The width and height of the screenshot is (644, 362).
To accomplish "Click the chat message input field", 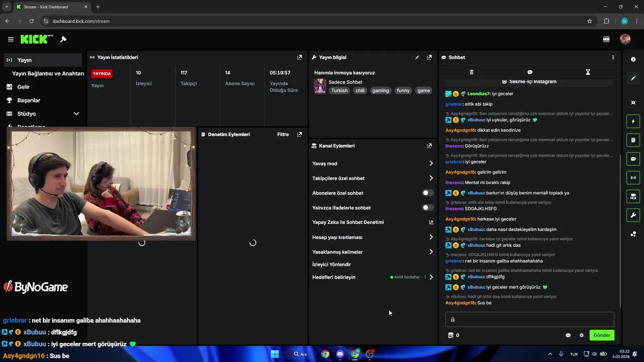I will 530,319.
